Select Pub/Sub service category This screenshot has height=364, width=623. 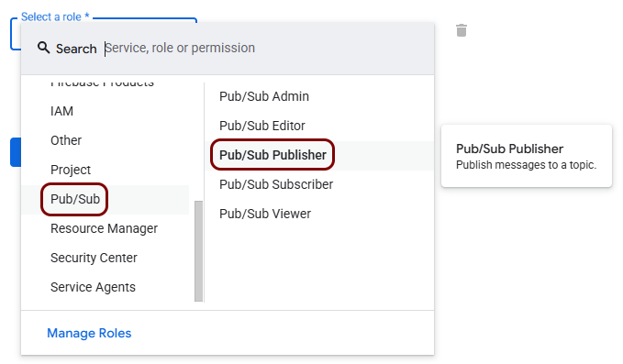tap(75, 199)
